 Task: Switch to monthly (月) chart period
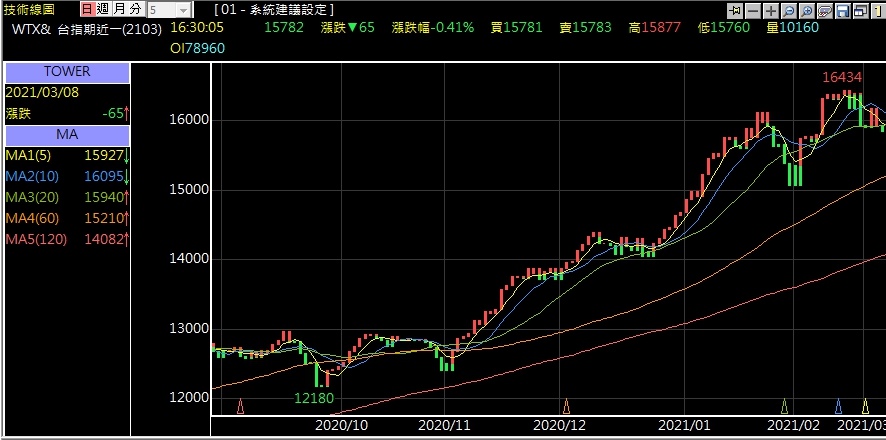pos(119,9)
